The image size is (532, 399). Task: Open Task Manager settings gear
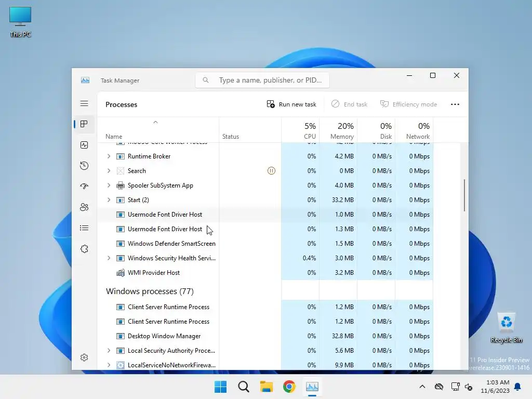coord(84,357)
